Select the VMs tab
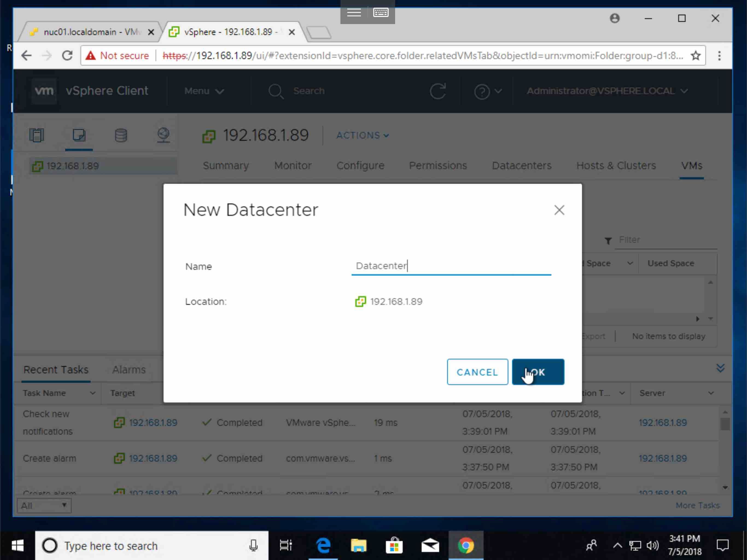 (x=691, y=165)
